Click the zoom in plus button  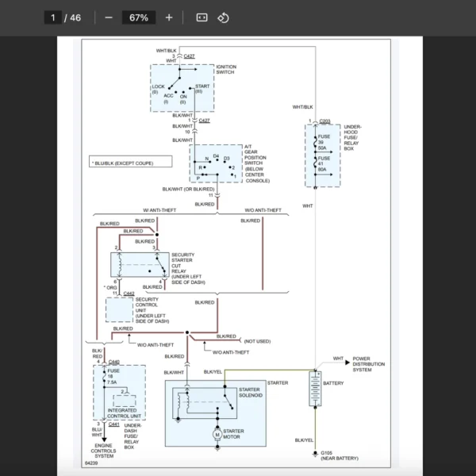[x=169, y=17]
